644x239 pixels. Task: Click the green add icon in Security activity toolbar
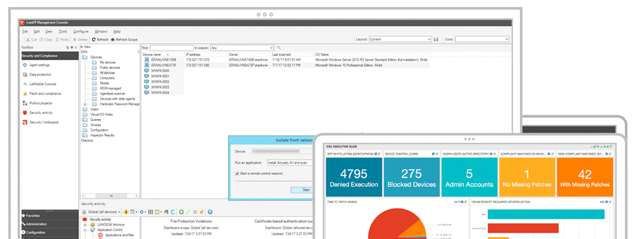181,212
